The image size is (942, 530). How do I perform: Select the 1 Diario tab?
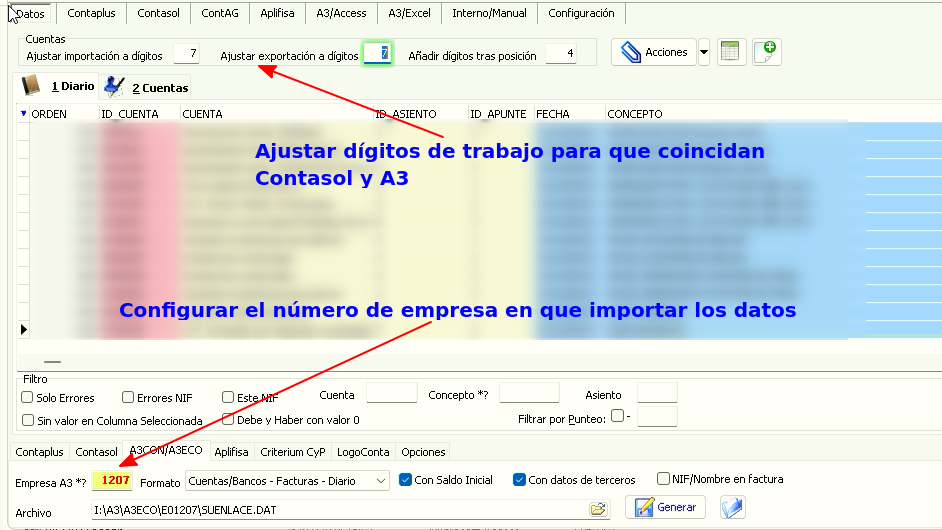tap(58, 86)
